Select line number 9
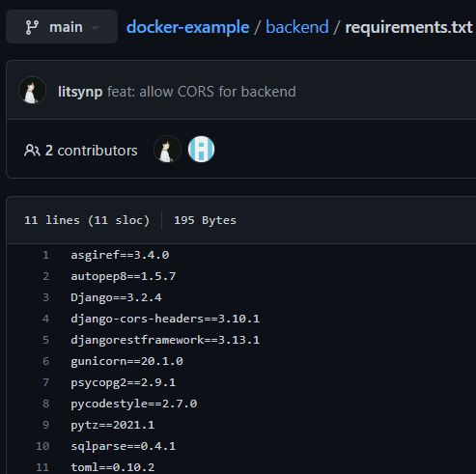476x474 pixels. point(45,425)
